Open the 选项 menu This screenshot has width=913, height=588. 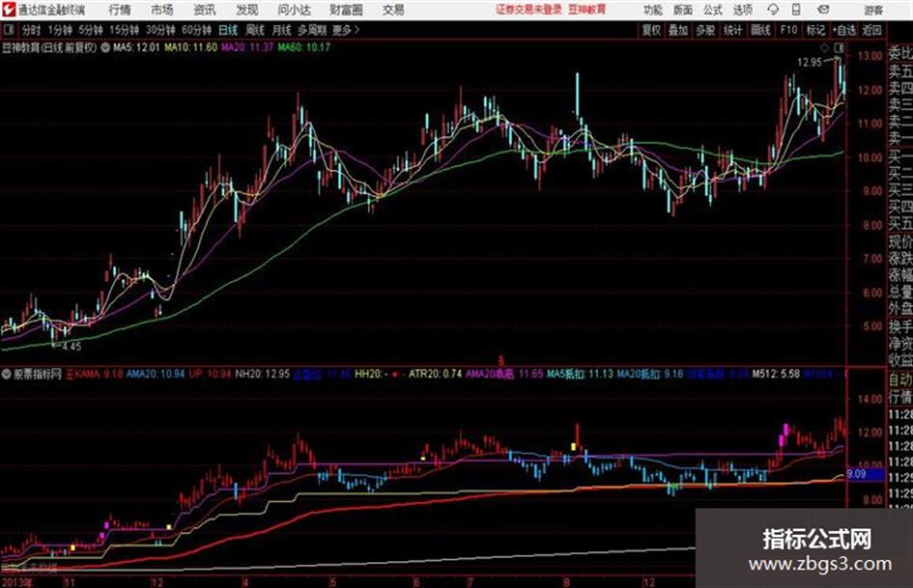(x=742, y=10)
